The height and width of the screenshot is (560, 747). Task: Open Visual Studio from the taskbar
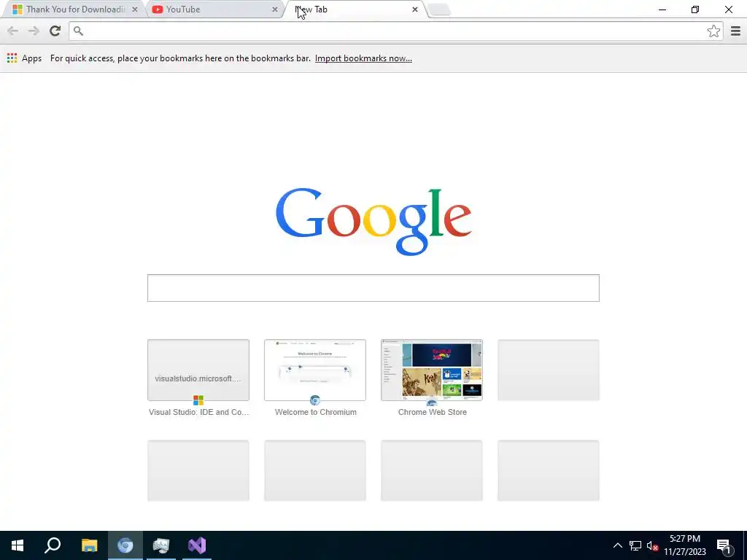point(197,545)
